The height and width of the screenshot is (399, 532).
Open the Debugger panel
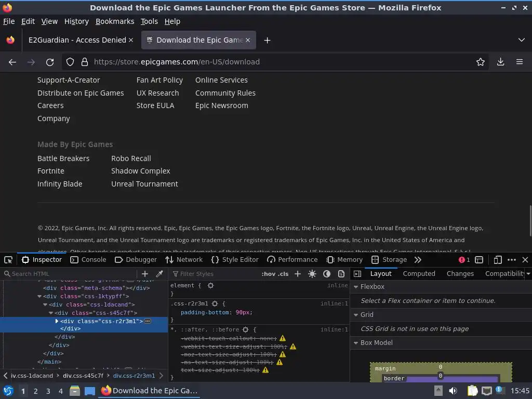(x=136, y=260)
